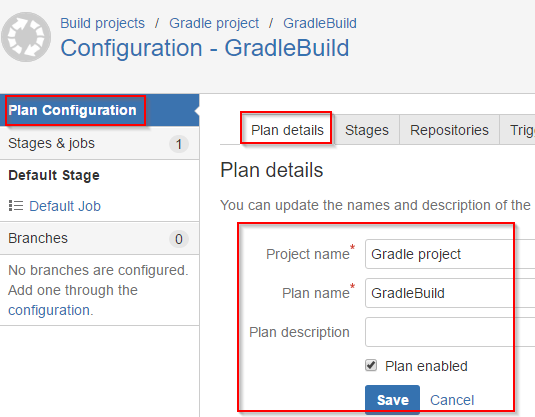Image resolution: width=535 pixels, height=417 pixels.
Task: Follow the branch configuration link
Action: pyautogui.click(x=50, y=310)
